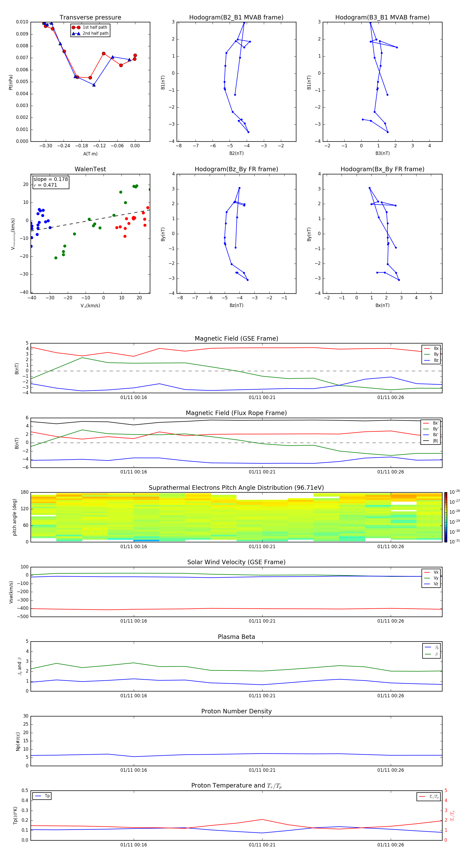Click the 'A(T·m)' x-axis label
Image resolution: width=473 pixels, height=868 pixels.
(x=90, y=154)
